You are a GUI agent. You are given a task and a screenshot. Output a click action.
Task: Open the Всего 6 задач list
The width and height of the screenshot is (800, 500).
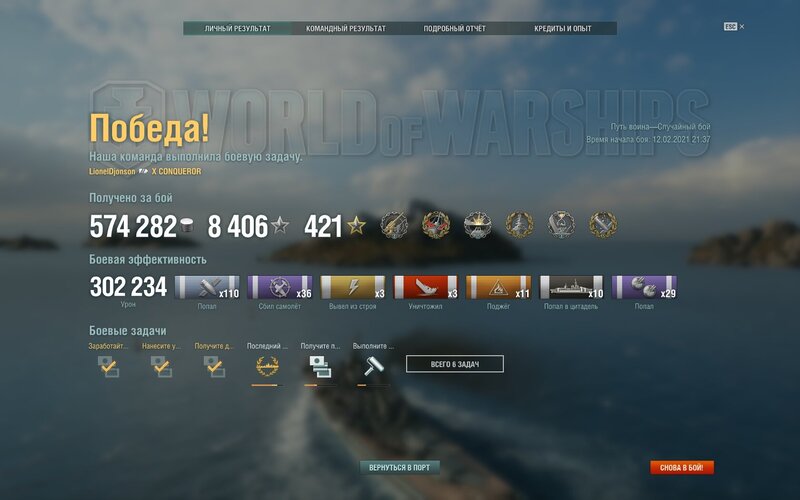point(455,364)
